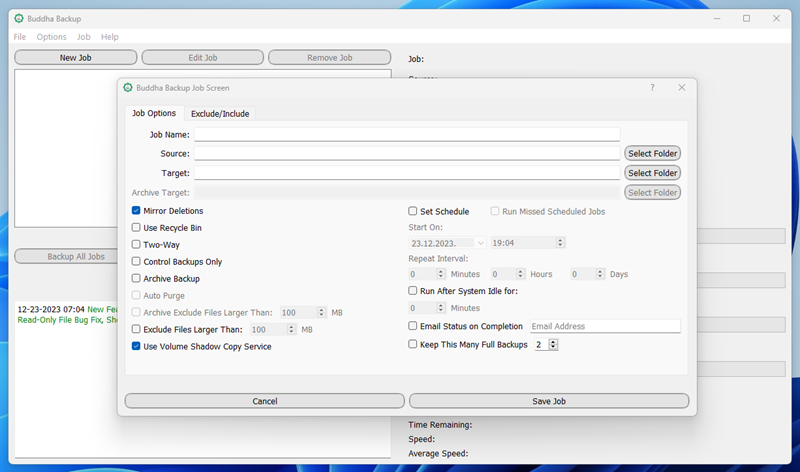This screenshot has height=472, width=800.
Task: Click Select Folder button for Source
Action: pos(652,153)
